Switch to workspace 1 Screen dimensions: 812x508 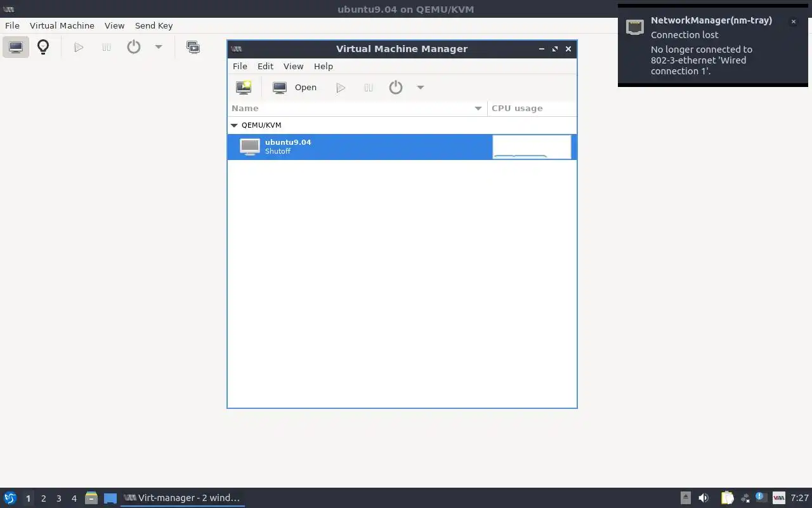coord(28,498)
